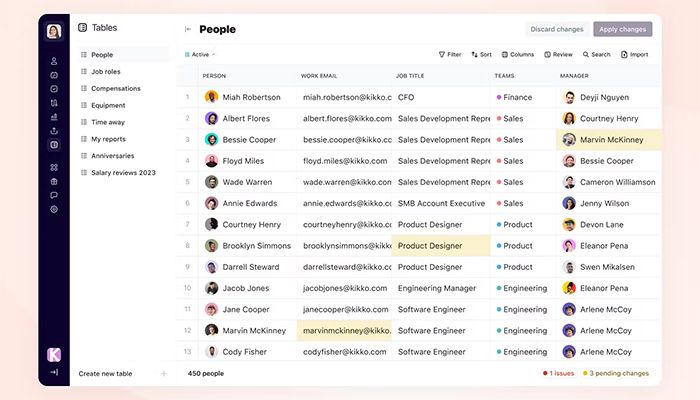Viewport: 700px width, 400px height.
Task: Select Salary reviews 2023 table
Action: click(124, 173)
